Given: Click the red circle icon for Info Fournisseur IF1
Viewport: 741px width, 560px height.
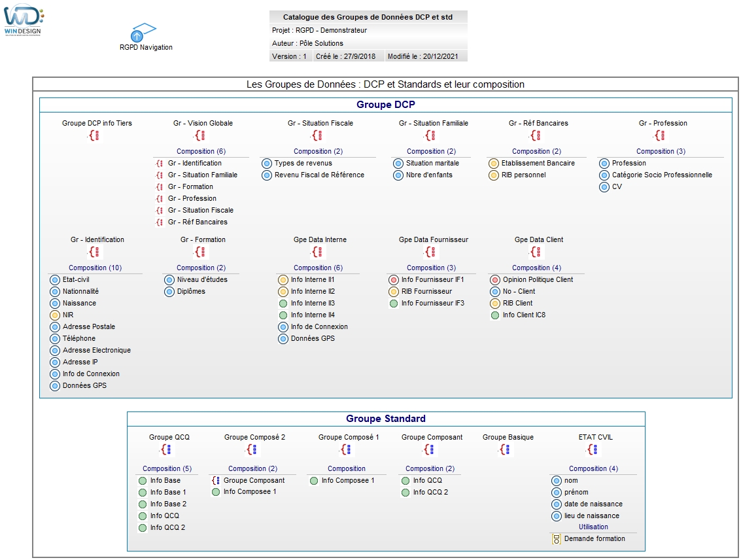Looking at the screenshot, I should coord(394,280).
